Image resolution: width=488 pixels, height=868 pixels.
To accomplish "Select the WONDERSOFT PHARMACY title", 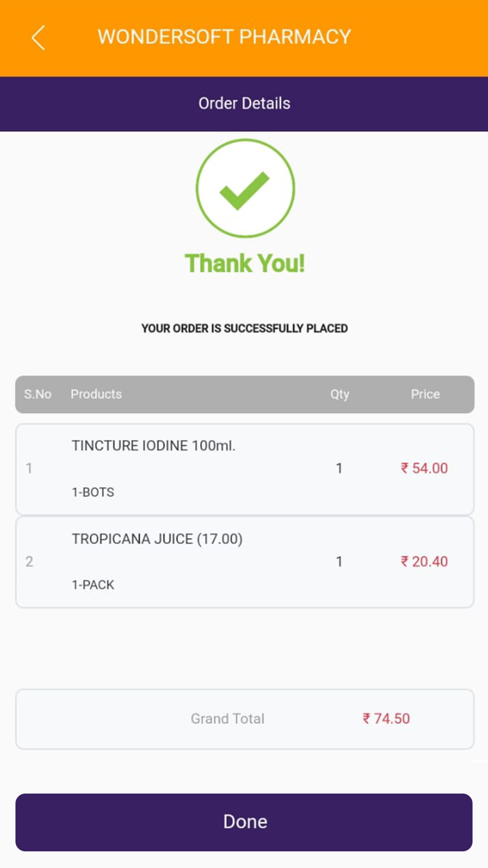I will (x=224, y=37).
